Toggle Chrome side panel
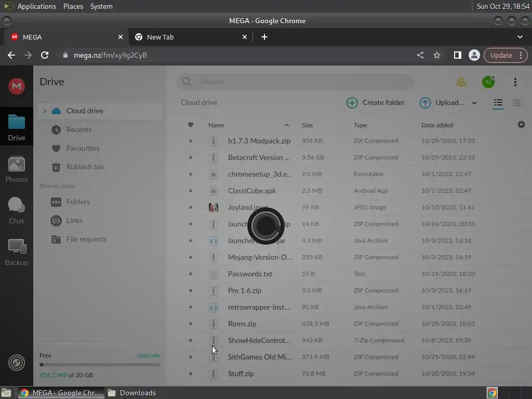 pyautogui.click(x=457, y=55)
